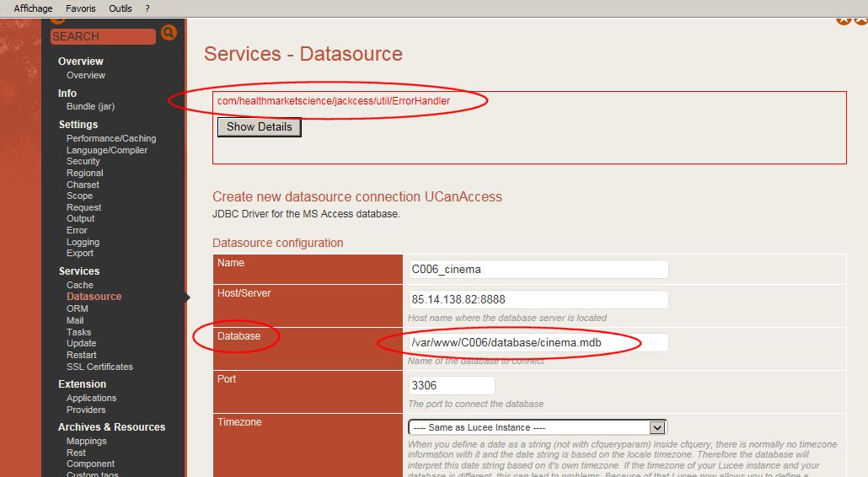This screenshot has width=868, height=477.
Task: Open the Affichage menu
Action: click(33, 8)
